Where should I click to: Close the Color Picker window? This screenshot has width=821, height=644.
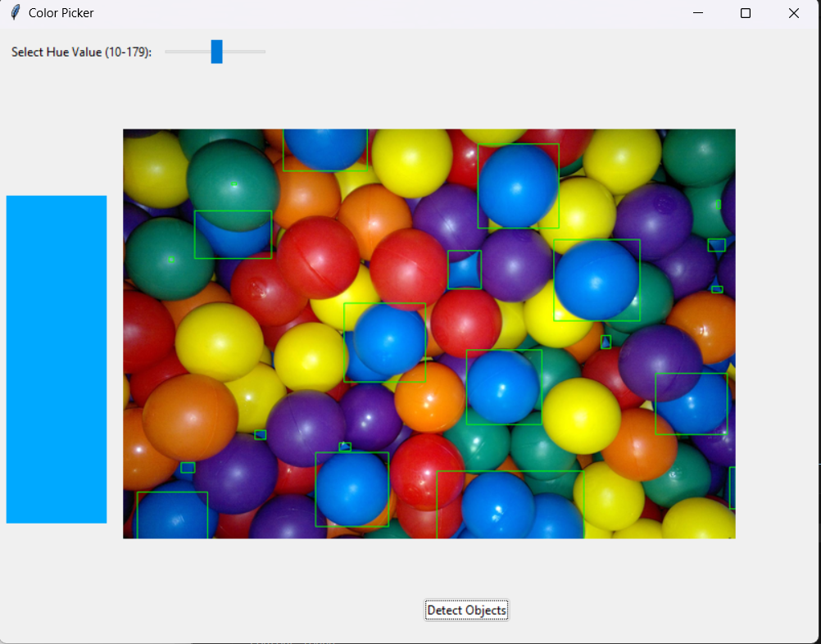click(x=794, y=13)
